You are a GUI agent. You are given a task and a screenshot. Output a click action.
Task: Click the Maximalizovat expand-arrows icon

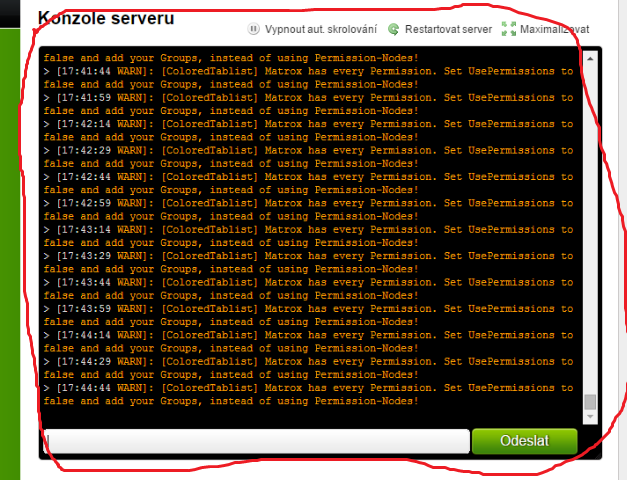tap(509, 30)
